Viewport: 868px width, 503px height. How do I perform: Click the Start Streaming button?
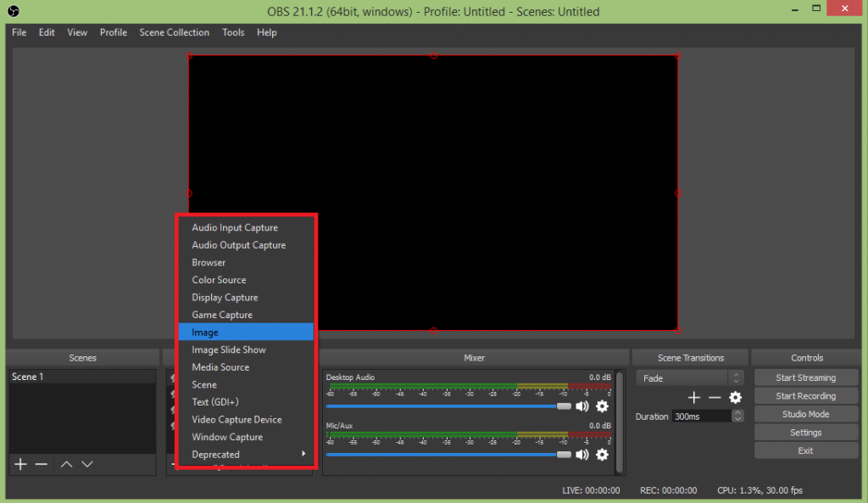tap(805, 377)
